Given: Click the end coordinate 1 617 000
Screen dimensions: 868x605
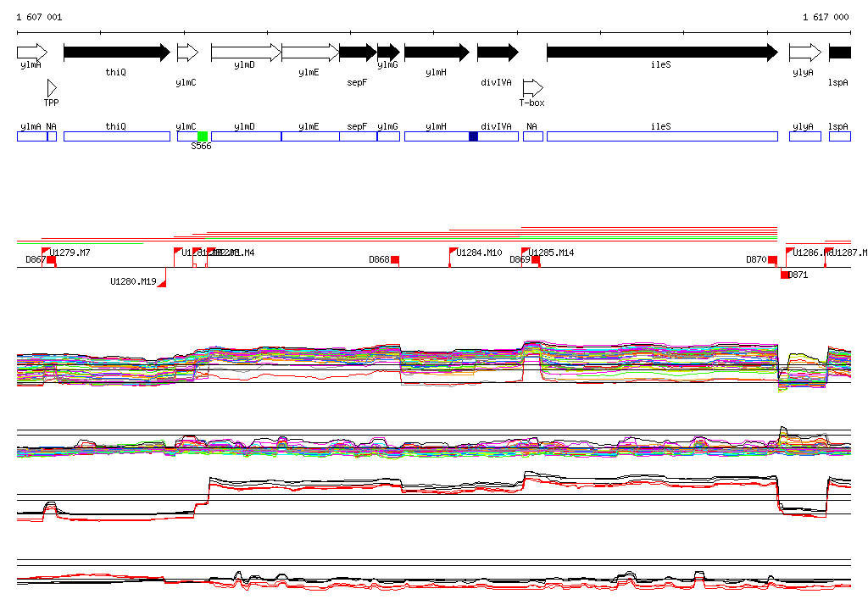Looking at the screenshot, I should pyautogui.click(x=826, y=17).
